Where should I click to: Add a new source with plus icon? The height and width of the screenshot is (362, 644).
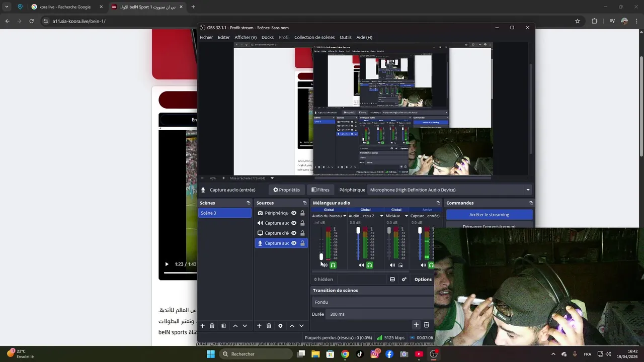(x=259, y=326)
